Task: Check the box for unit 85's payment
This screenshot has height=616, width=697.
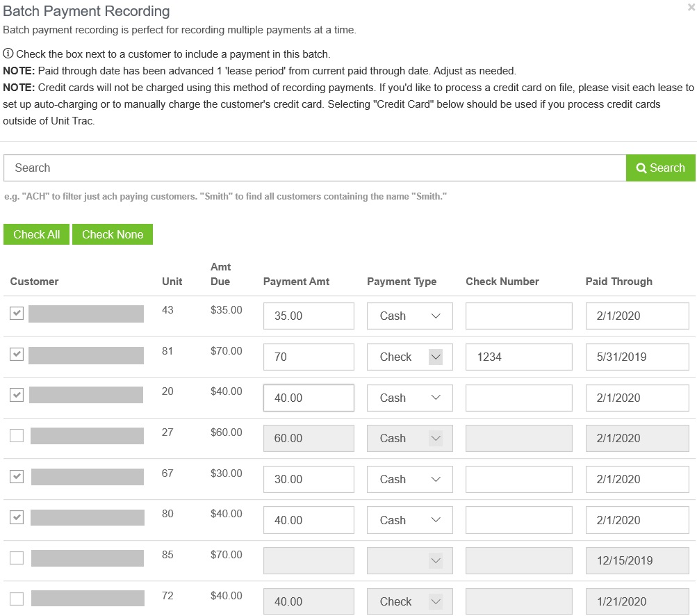Action: tap(15, 558)
